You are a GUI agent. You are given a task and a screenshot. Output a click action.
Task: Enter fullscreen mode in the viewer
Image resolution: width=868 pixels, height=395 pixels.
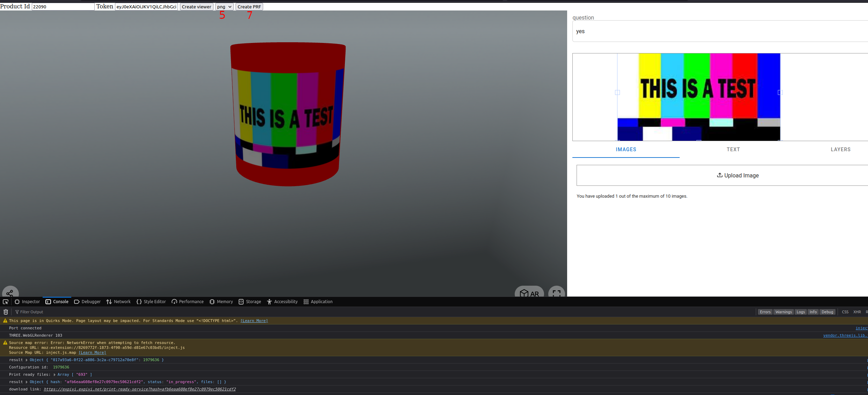click(557, 293)
